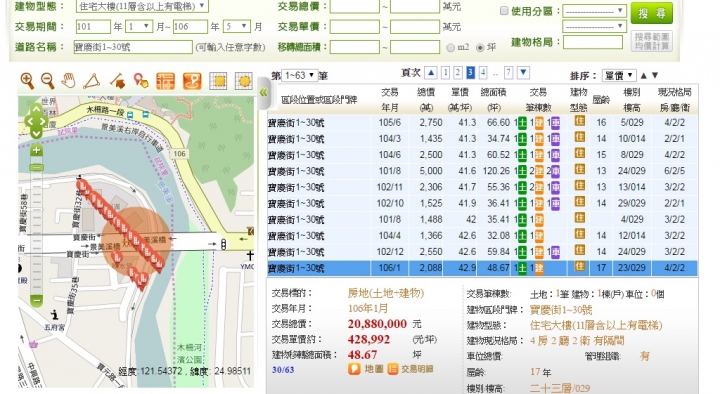This screenshot has height=394, width=720.
Task: Select the circle area selection tool
Action: coord(244,81)
